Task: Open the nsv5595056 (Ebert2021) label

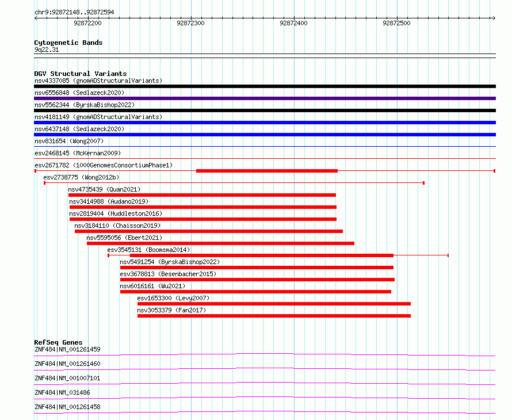Action: coord(124,238)
